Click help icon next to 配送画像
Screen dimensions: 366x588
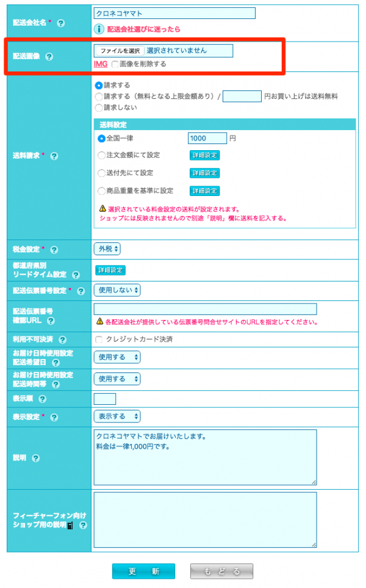coord(49,57)
